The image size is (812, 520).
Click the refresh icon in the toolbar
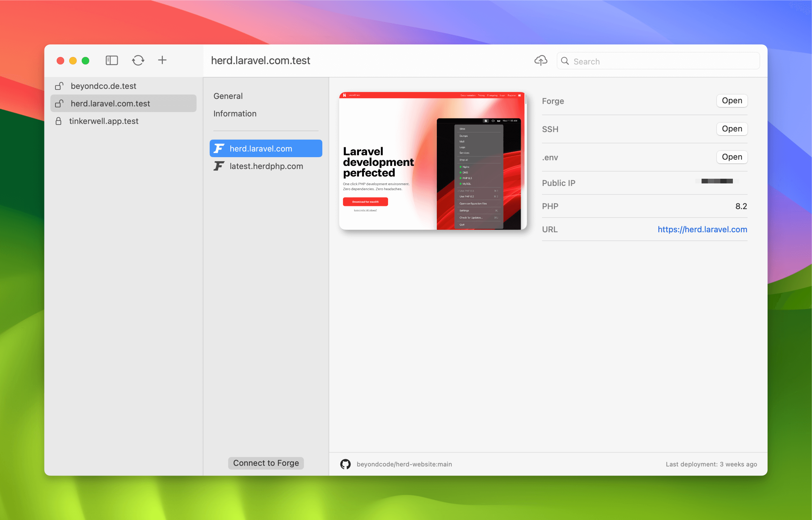pos(138,60)
